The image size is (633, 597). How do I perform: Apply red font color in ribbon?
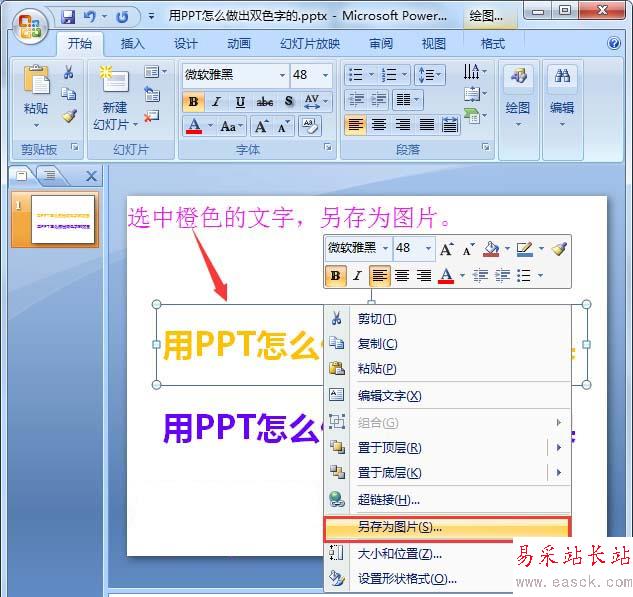194,126
